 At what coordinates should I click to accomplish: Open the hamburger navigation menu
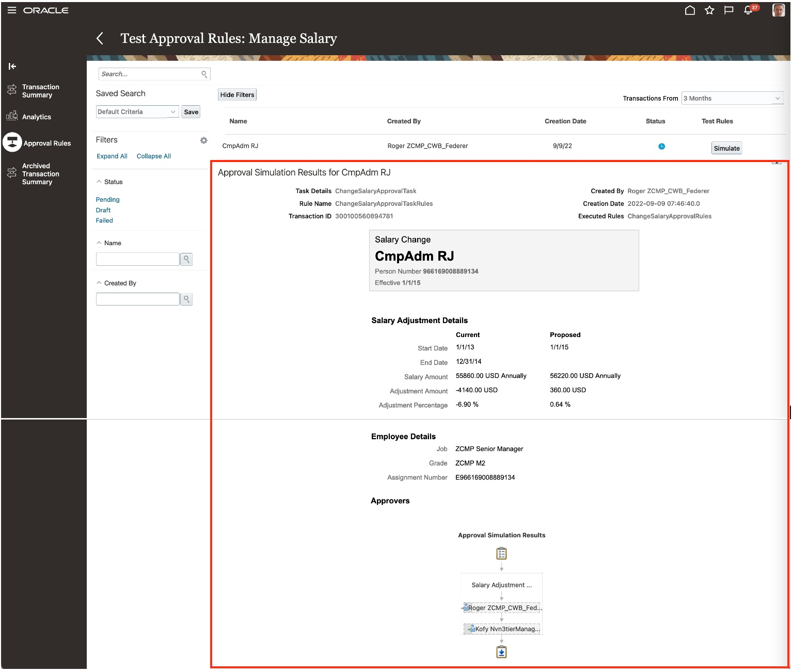(x=12, y=10)
